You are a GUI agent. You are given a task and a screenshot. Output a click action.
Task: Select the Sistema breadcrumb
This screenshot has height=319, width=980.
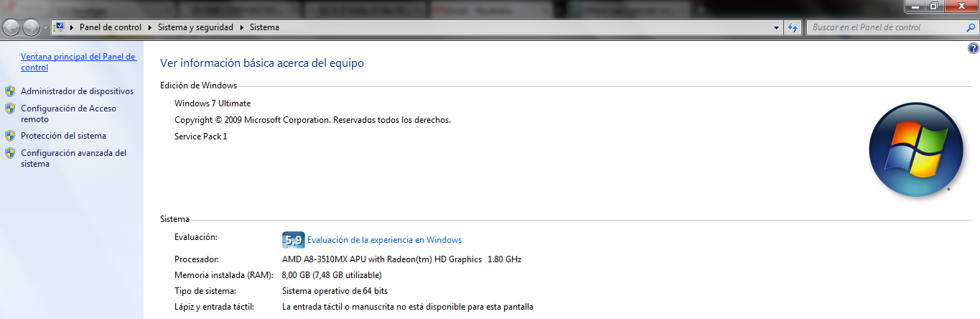coord(264,27)
